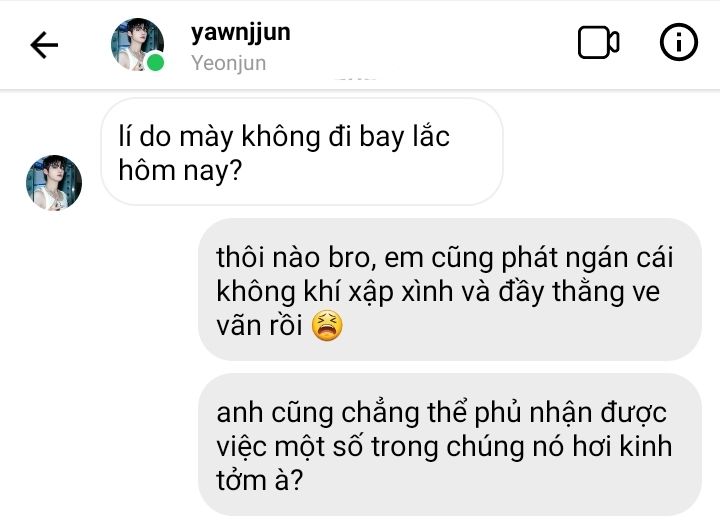This screenshot has height=525, width=720.
Task: Select the sent message starting "thôi nào bro"
Action: click(x=450, y=289)
